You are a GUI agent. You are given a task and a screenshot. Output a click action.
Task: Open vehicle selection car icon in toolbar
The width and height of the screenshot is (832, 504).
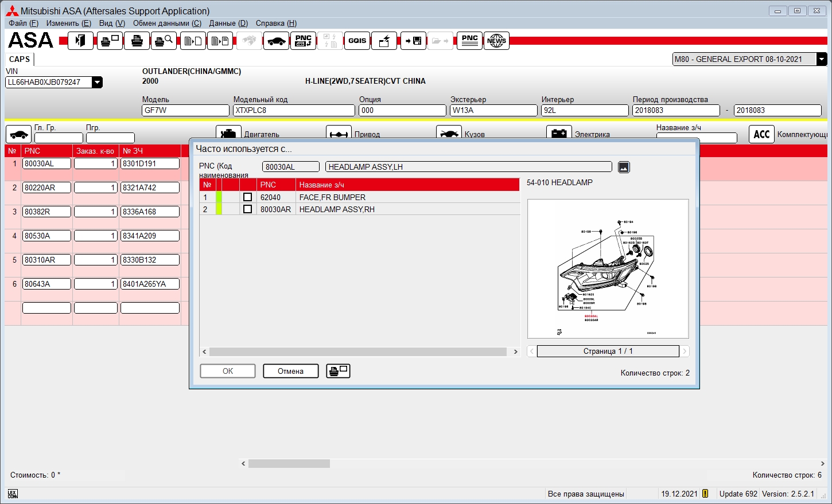coord(276,41)
